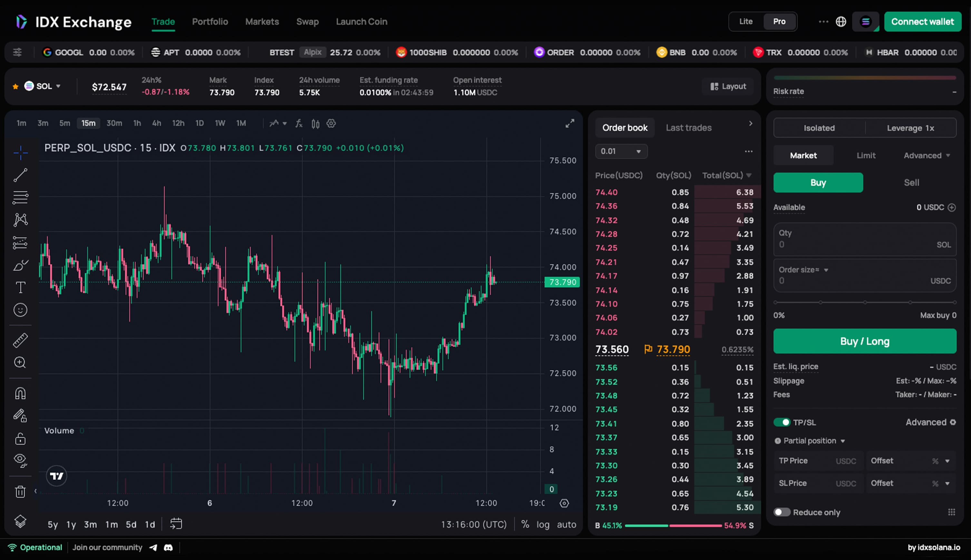Toggle lock all drawing tools

[20, 439]
